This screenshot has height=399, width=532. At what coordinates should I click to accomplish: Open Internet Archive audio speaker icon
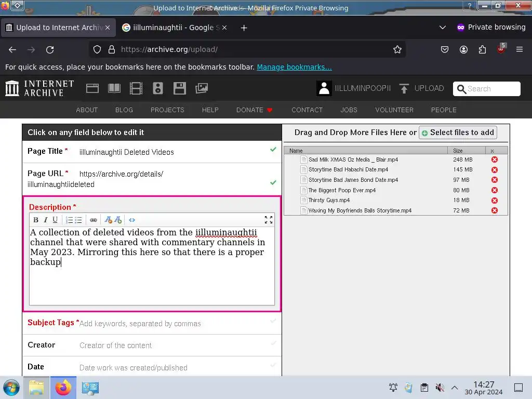point(158,88)
